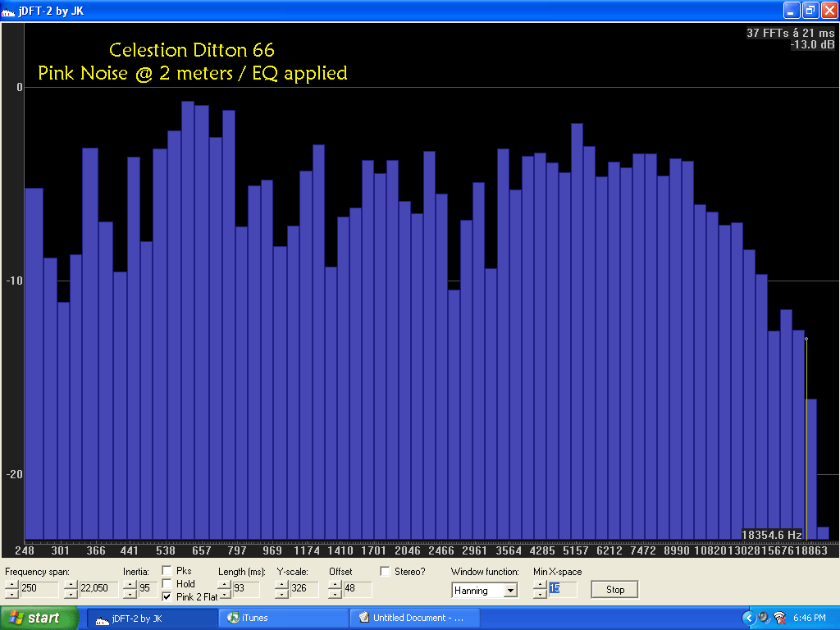Click the Inertia field showing 95
Viewport: 840px width, 630px height.
(x=148, y=589)
